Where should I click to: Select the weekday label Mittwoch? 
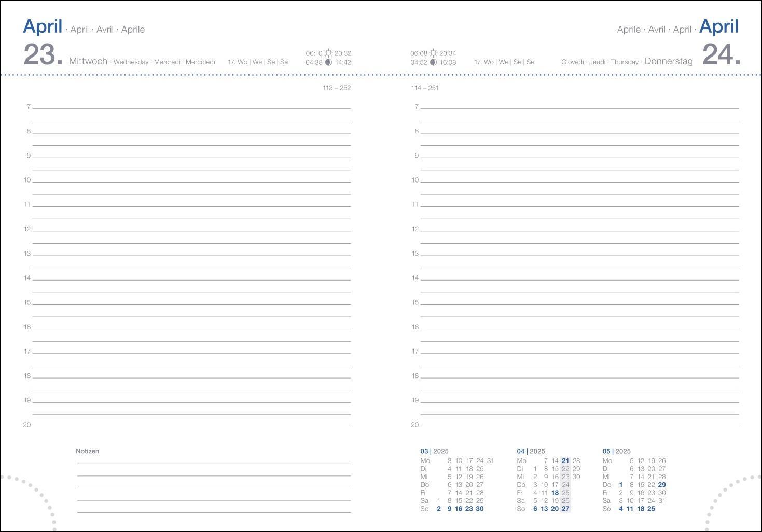88,61
